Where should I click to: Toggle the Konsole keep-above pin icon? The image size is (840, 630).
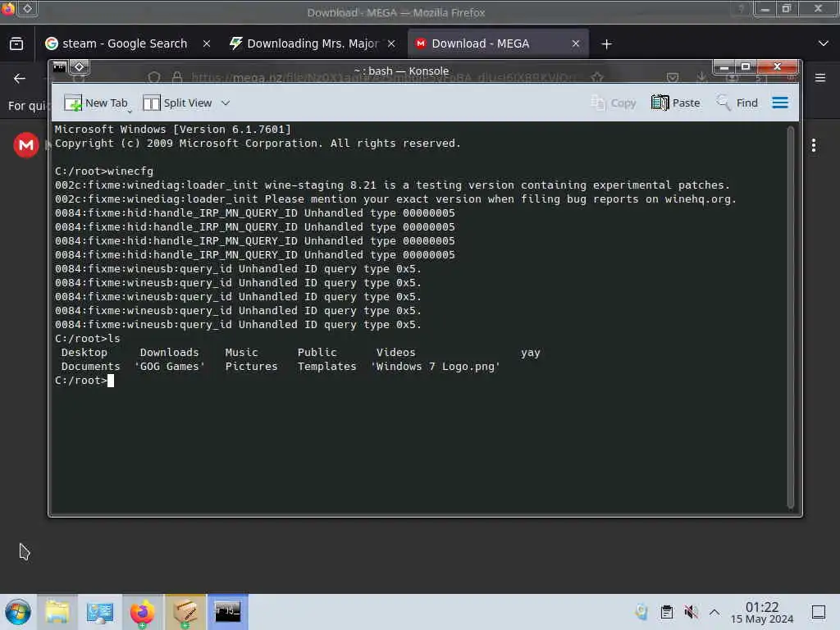point(80,67)
